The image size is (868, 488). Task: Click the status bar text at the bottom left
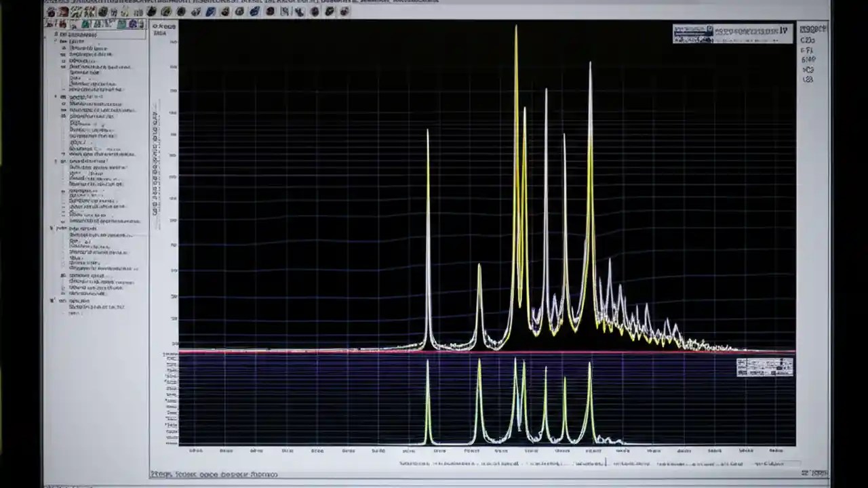point(214,474)
